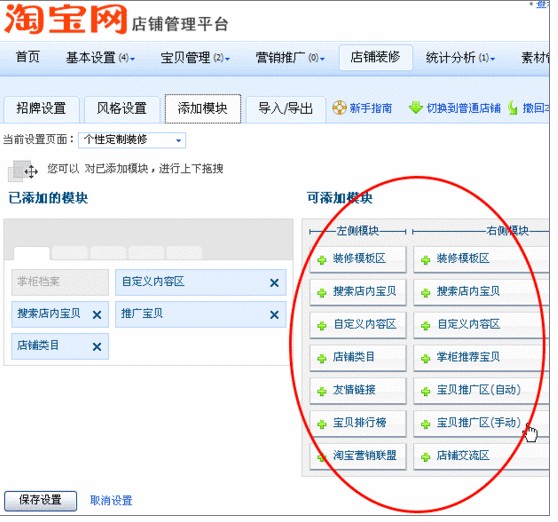This screenshot has width=558, height=522.
Task: Click the 取消设置 link
Action: click(111, 501)
